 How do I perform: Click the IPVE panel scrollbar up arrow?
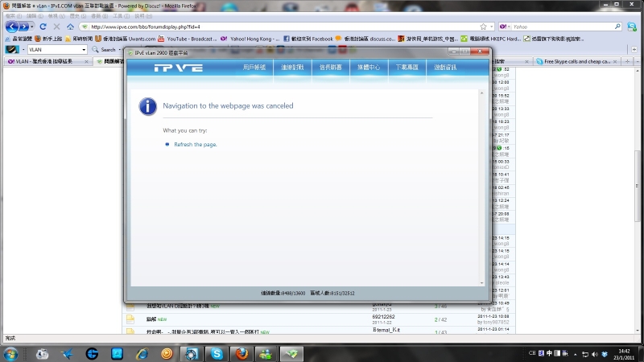(481, 93)
